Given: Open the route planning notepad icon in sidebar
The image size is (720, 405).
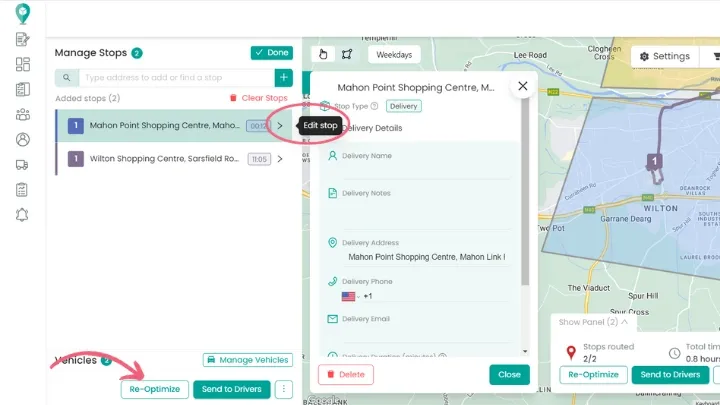Looking at the screenshot, I should [x=22, y=39].
